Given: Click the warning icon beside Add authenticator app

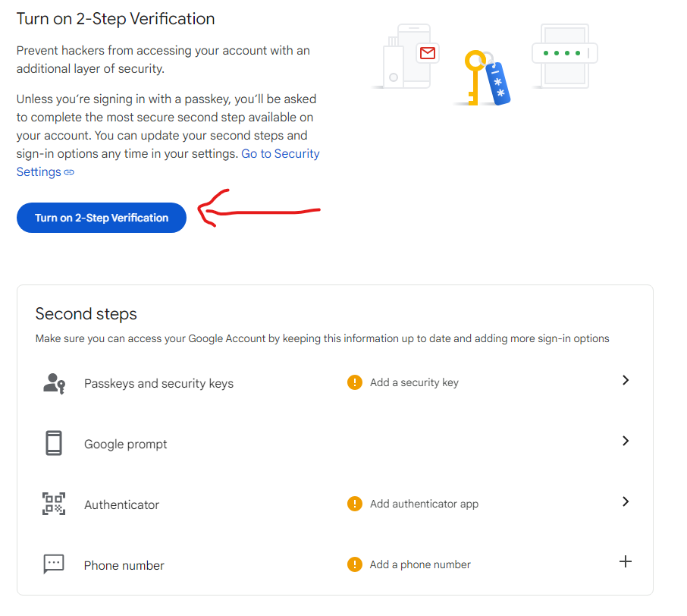Looking at the screenshot, I should click(354, 504).
